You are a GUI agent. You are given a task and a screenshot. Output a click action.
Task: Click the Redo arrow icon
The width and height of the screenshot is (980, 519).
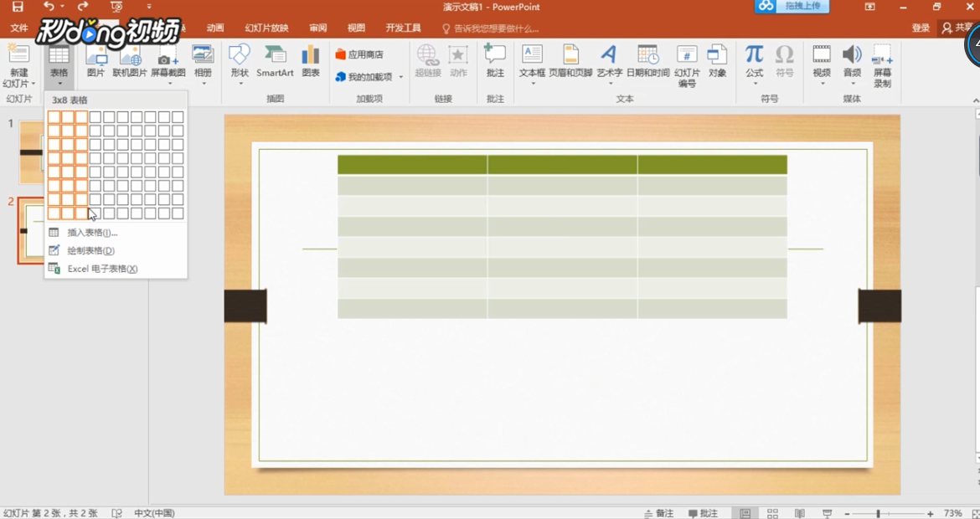[82, 7]
